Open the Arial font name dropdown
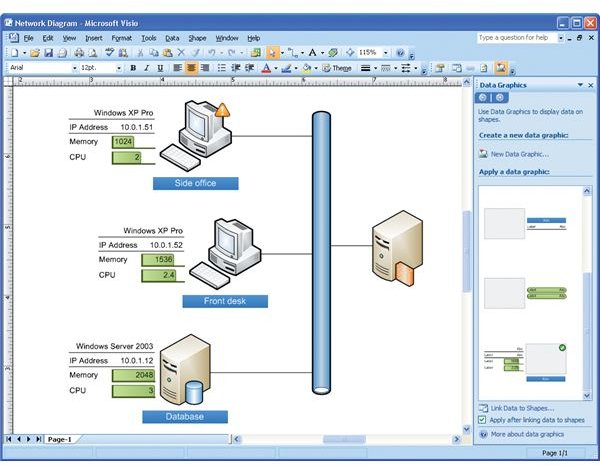Image resolution: width=600 pixels, height=466 pixels. (x=75, y=68)
